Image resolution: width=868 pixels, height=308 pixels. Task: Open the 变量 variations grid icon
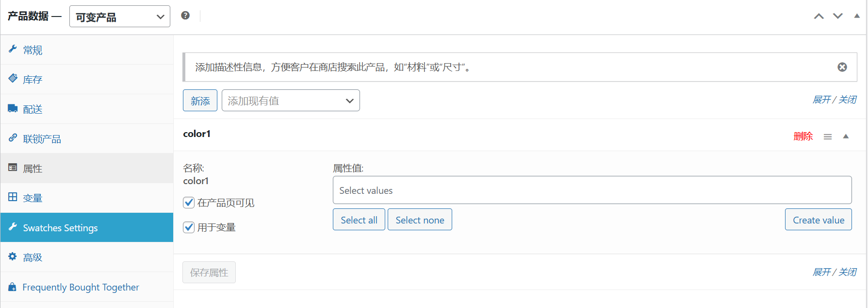[x=13, y=197]
